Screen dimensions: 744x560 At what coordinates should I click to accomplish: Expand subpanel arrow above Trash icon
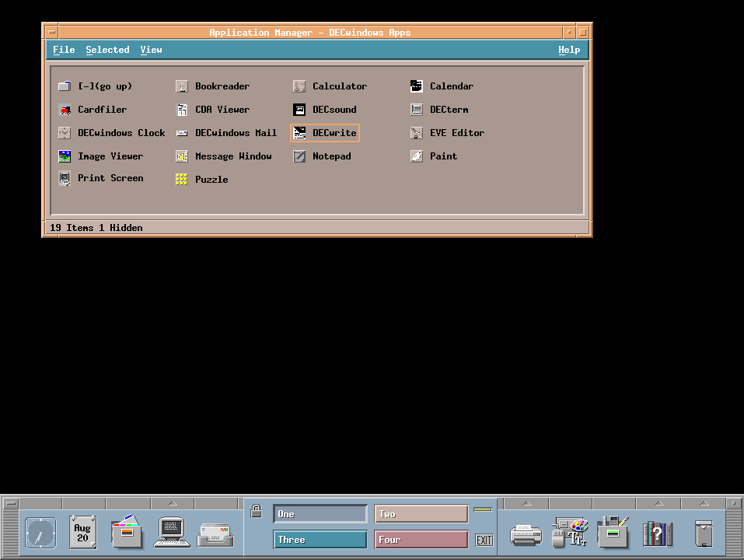(704, 503)
